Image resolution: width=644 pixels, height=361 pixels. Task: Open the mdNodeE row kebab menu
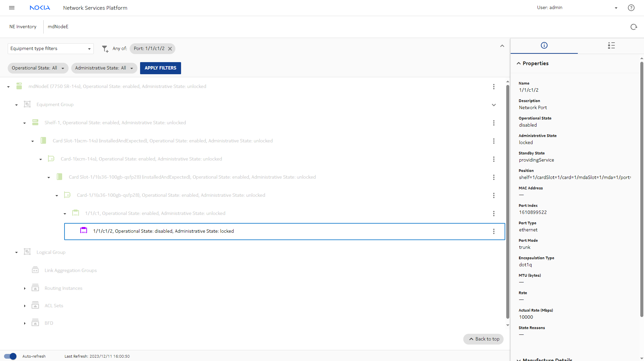(493, 87)
